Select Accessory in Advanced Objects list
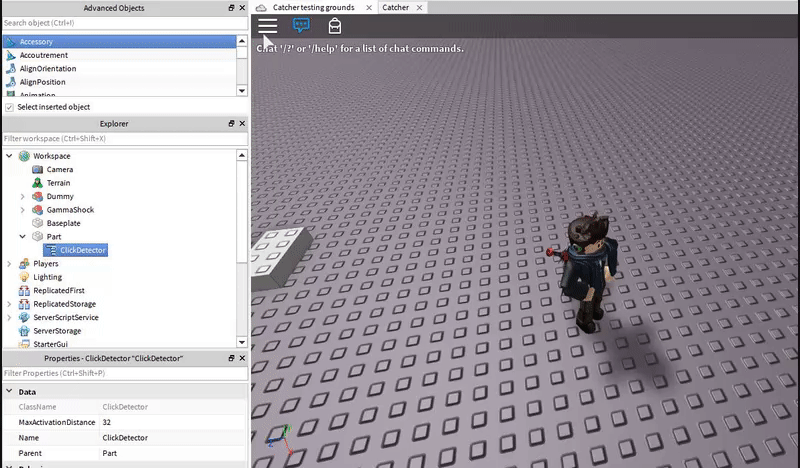Screen dimensions: 800x468 (119, 42)
